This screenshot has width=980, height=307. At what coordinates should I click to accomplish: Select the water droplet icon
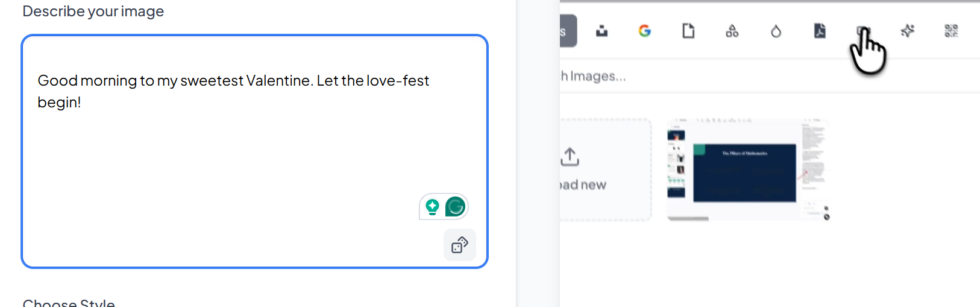point(776,31)
